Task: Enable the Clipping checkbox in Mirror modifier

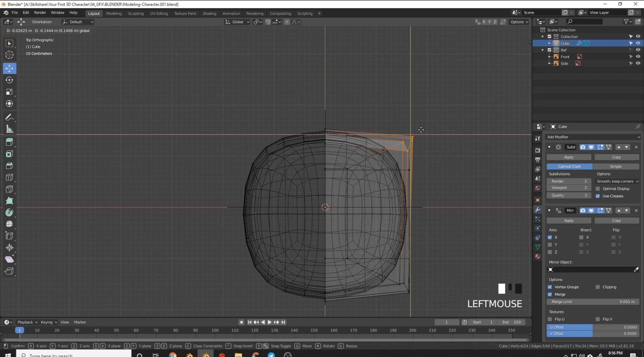Action: point(598,287)
